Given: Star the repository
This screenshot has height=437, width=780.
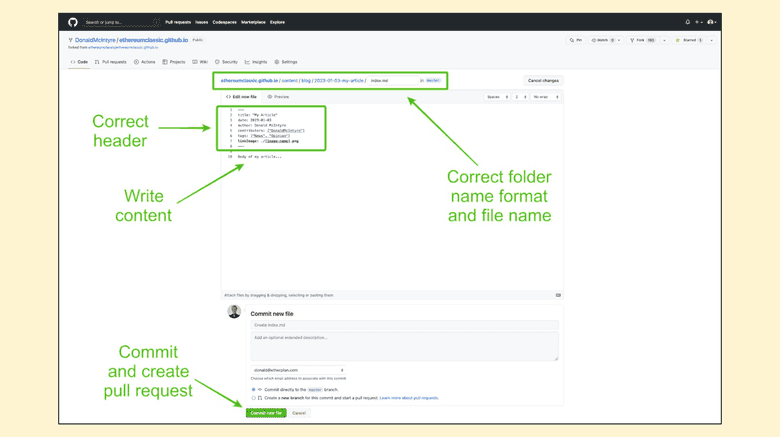Looking at the screenshot, I should tap(687, 40).
